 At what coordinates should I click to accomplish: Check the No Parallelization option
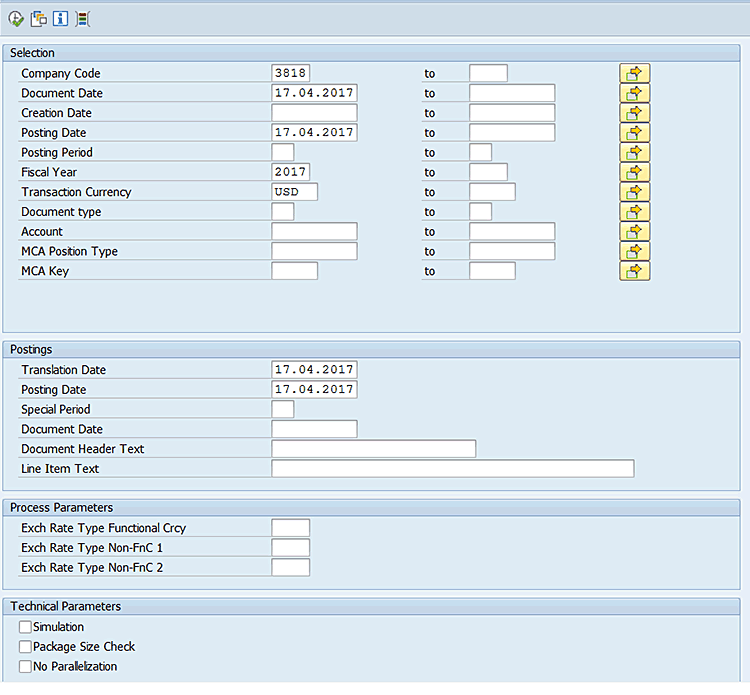tap(26, 667)
